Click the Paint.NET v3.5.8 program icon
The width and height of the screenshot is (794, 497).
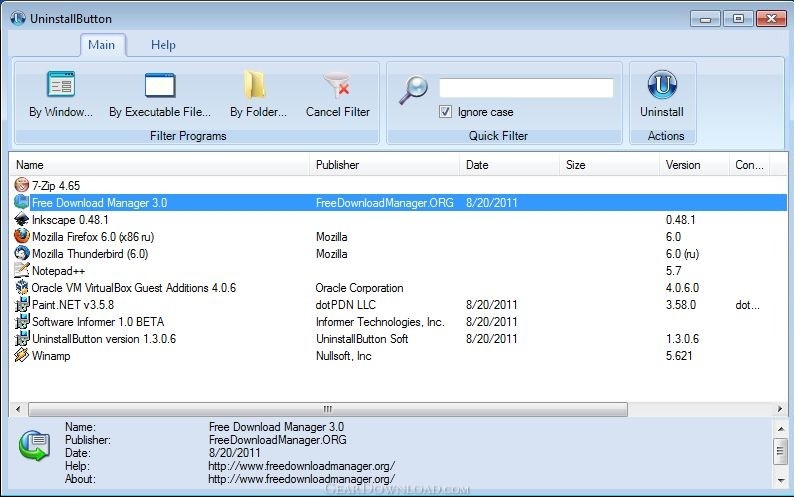tap(22, 304)
